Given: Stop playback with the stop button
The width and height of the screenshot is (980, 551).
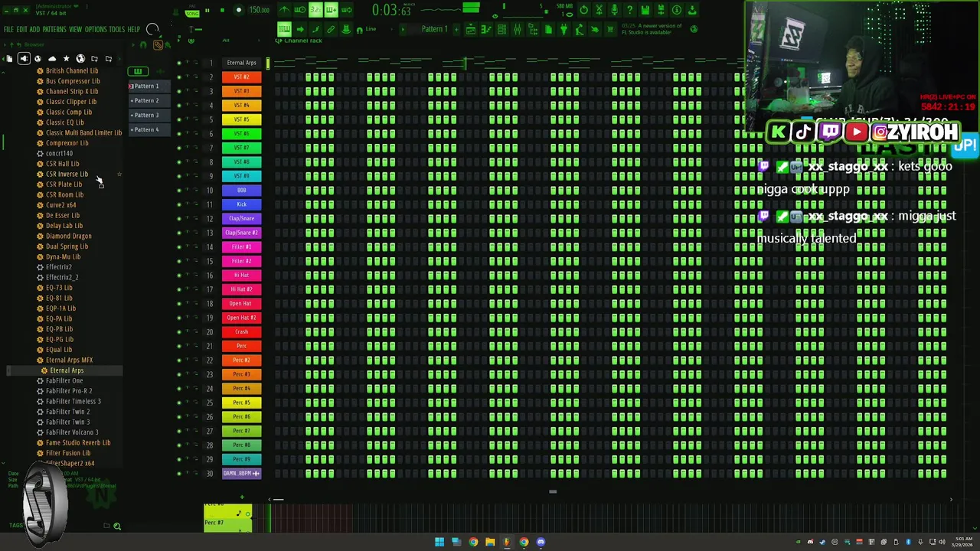Looking at the screenshot, I should [222, 10].
